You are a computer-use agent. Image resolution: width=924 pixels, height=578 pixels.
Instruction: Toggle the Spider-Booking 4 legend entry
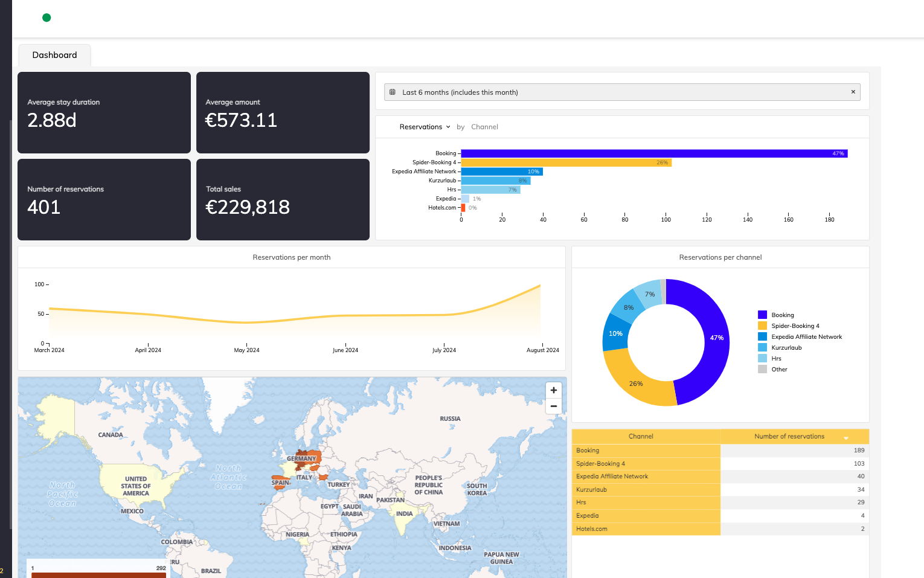795,326
